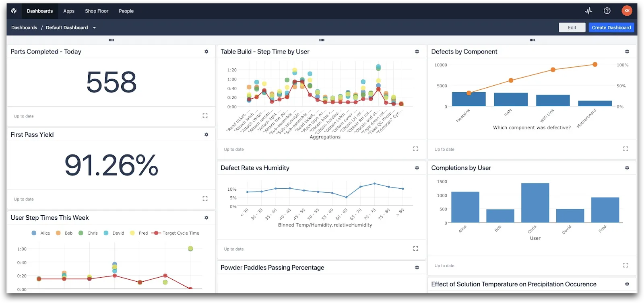Open the Apps menu
Viewport: 644px width, 303px height.
(x=69, y=11)
